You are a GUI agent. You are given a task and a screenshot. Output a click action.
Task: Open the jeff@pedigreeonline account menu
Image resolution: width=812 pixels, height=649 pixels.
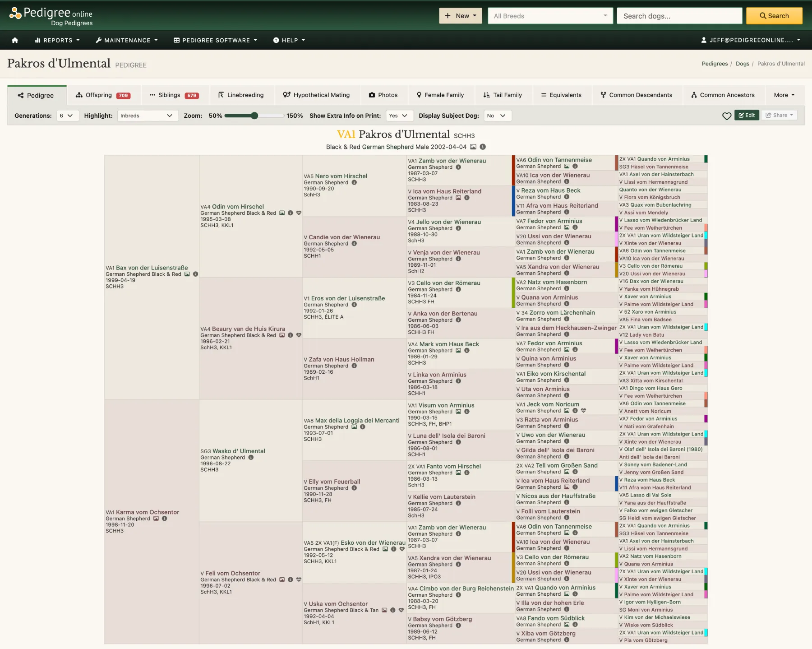(x=751, y=40)
